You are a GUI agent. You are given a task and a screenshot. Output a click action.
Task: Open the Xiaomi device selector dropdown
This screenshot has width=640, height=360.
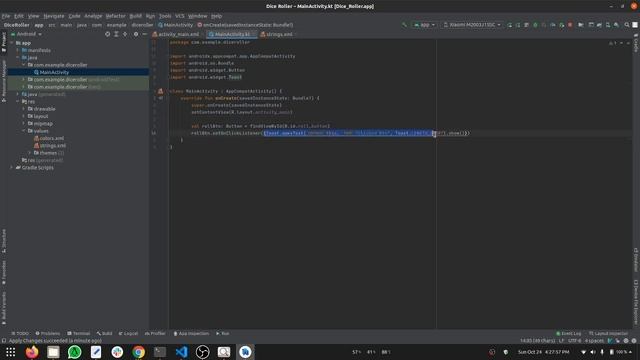[472, 25]
